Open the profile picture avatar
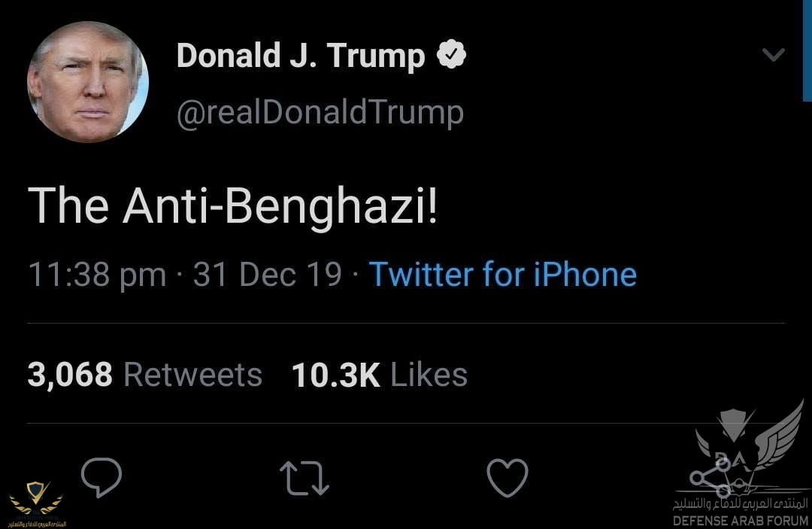The height and width of the screenshot is (529, 812). [88, 81]
